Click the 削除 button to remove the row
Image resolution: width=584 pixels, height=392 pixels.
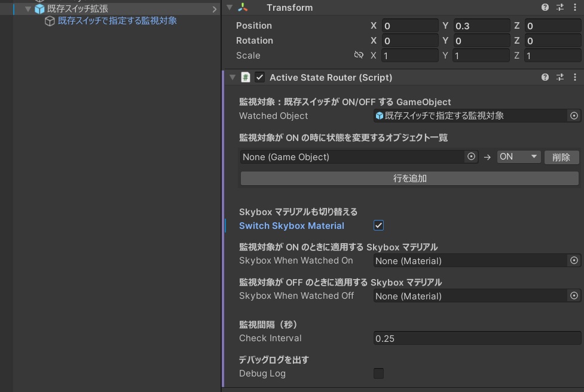tap(561, 157)
